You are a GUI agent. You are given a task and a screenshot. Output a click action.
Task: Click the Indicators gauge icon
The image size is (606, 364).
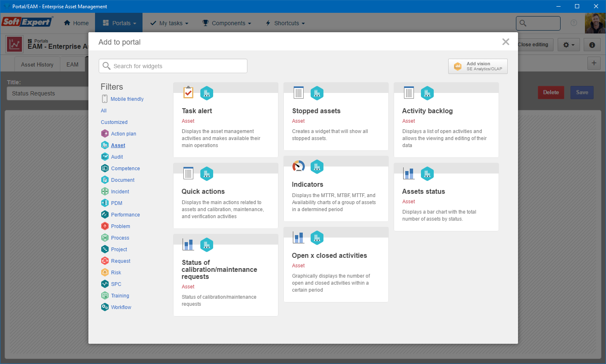pos(298,166)
